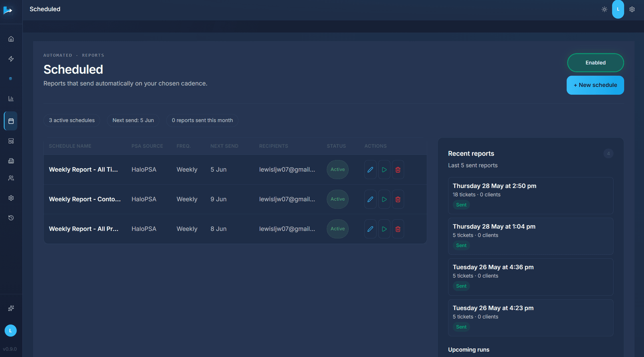This screenshot has height=357, width=644.
Task: Edit the Weekly Report - Conto... schedule
Action: 370,199
